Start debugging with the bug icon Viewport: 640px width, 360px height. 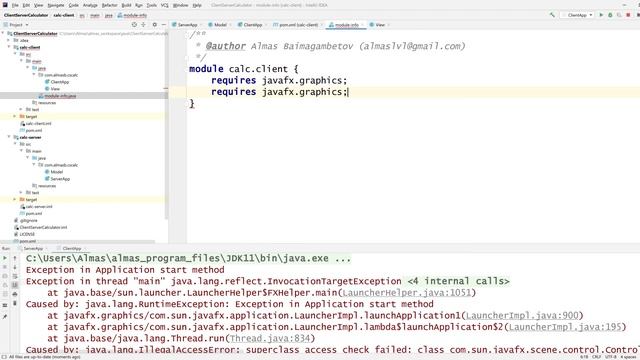tap(610, 15)
